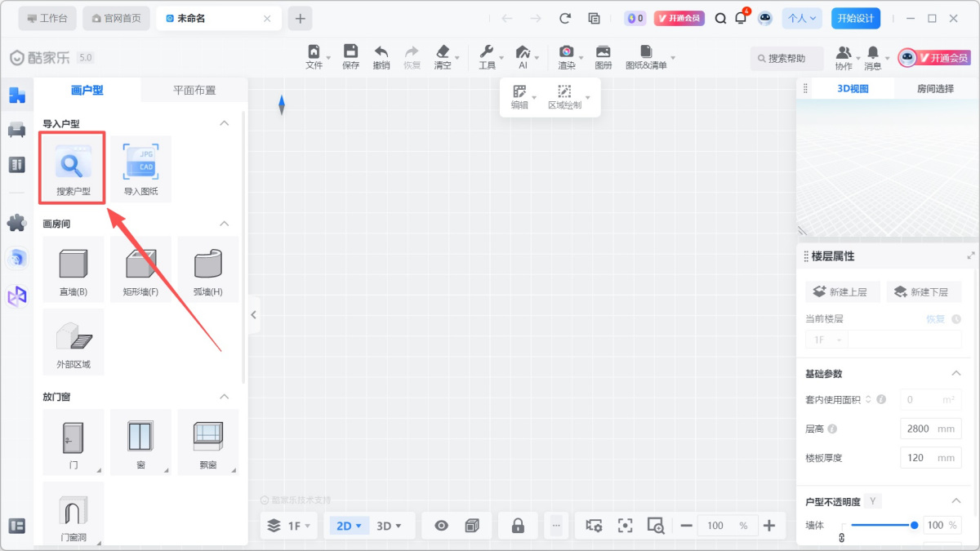Switch the view to 2D mode
This screenshot has height=551, width=980.
pos(349,526)
